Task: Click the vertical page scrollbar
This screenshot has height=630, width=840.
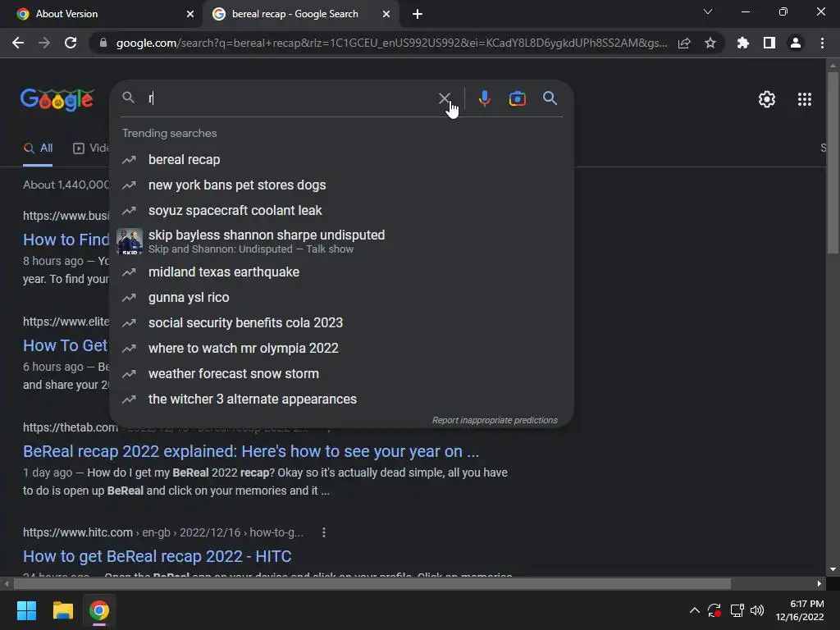Action: (833, 162)
